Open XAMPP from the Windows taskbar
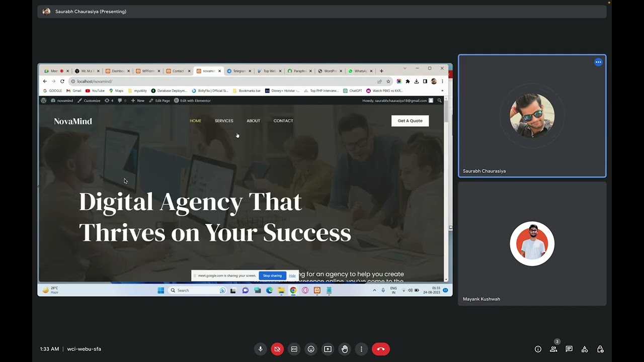This screenshot has width=644, height=362. pos(317,290)
